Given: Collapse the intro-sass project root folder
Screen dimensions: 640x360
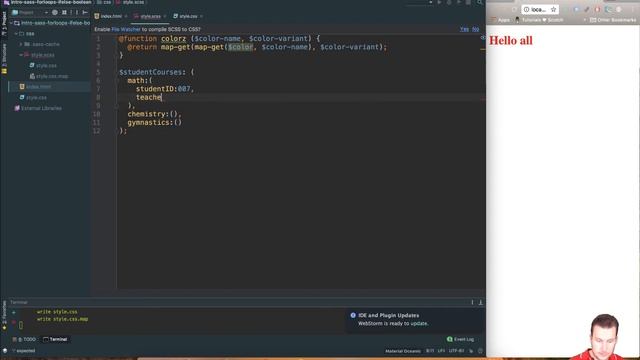Looking at the screenshot, I should coord(11,23).
